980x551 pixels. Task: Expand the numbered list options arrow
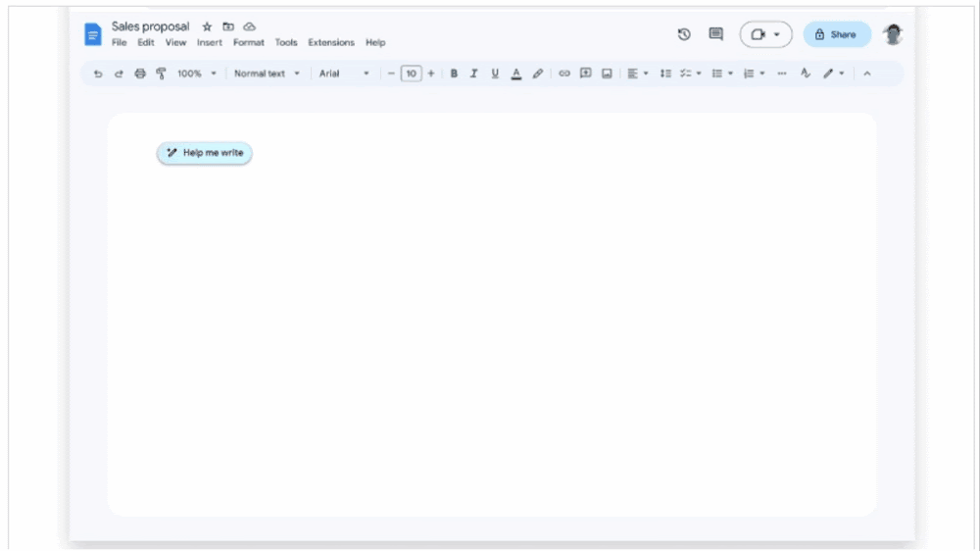[x=761, y=74]
